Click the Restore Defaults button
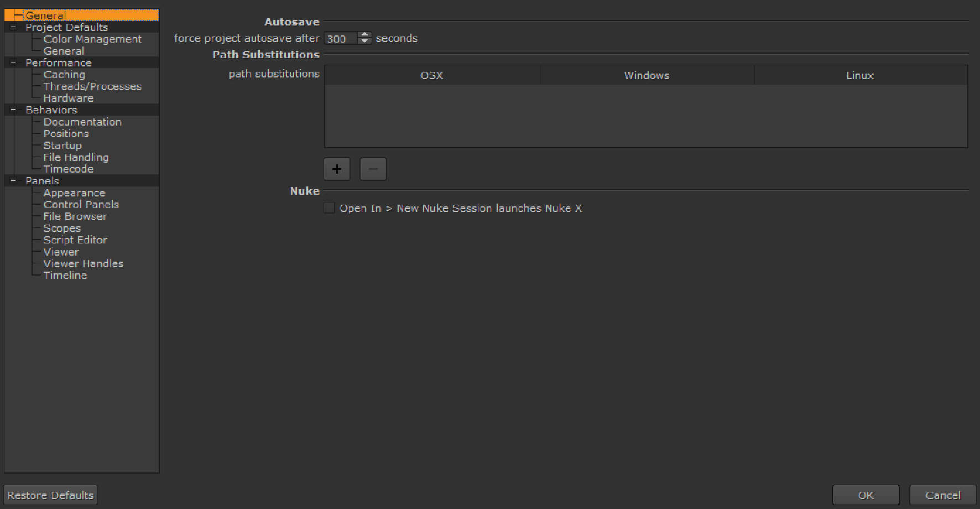The image size is (980, 509). click(50, 495)
